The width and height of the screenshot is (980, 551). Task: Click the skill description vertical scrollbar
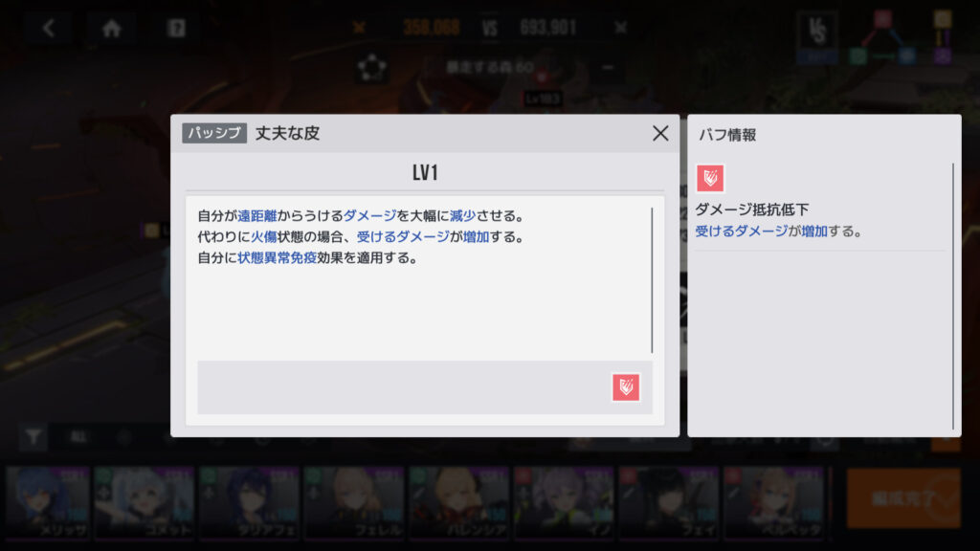[652, 280]
